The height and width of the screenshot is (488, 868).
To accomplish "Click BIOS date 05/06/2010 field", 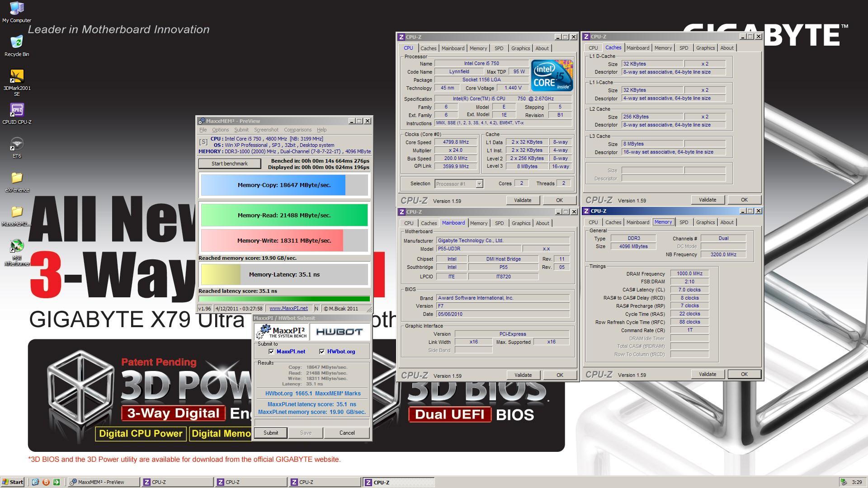I will tap(503, 314).
